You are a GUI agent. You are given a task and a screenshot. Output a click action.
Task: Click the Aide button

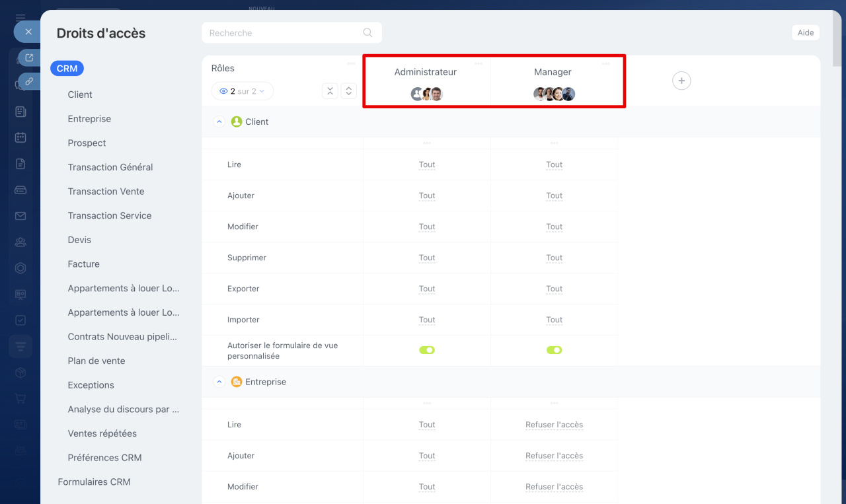click(805, 33)
